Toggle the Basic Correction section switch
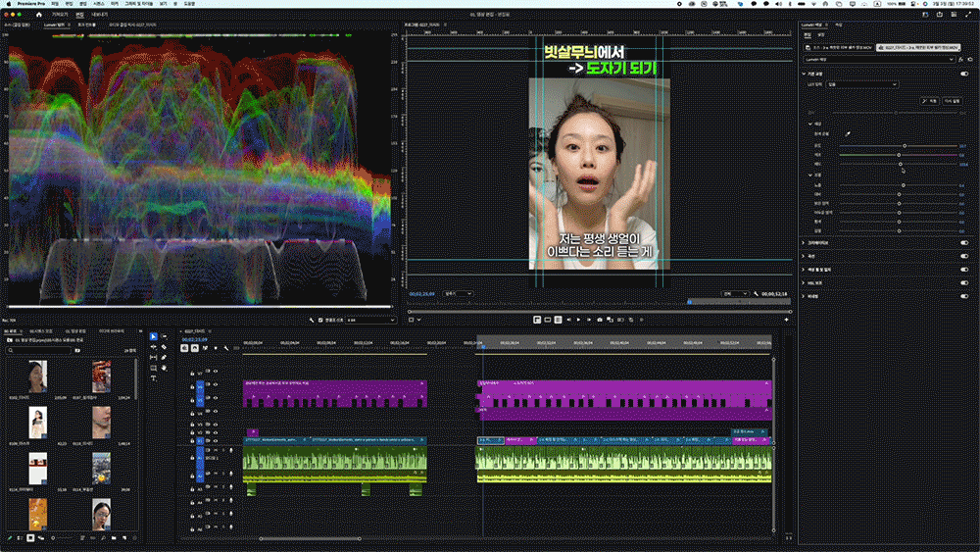 point(964,73)
